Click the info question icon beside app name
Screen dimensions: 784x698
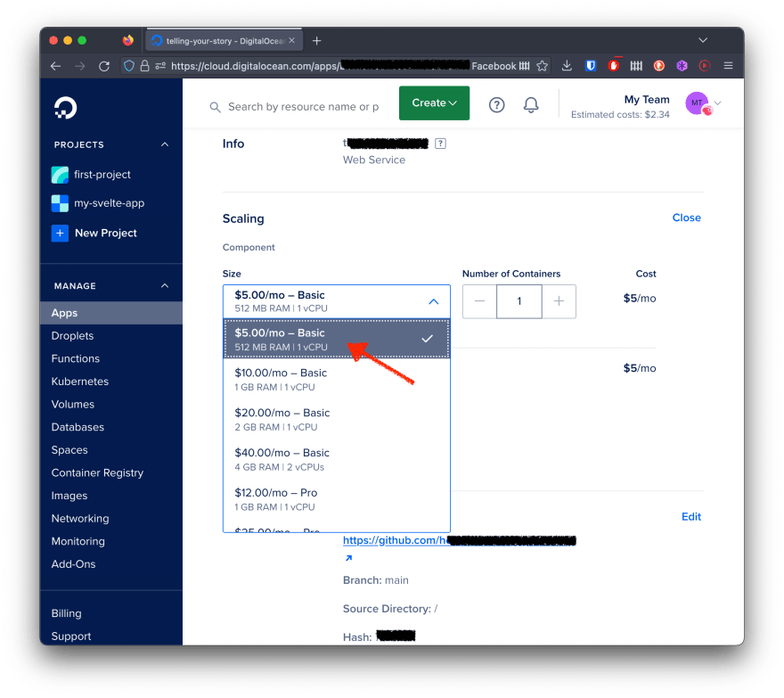pyautogui.click(x=440, y=144)
